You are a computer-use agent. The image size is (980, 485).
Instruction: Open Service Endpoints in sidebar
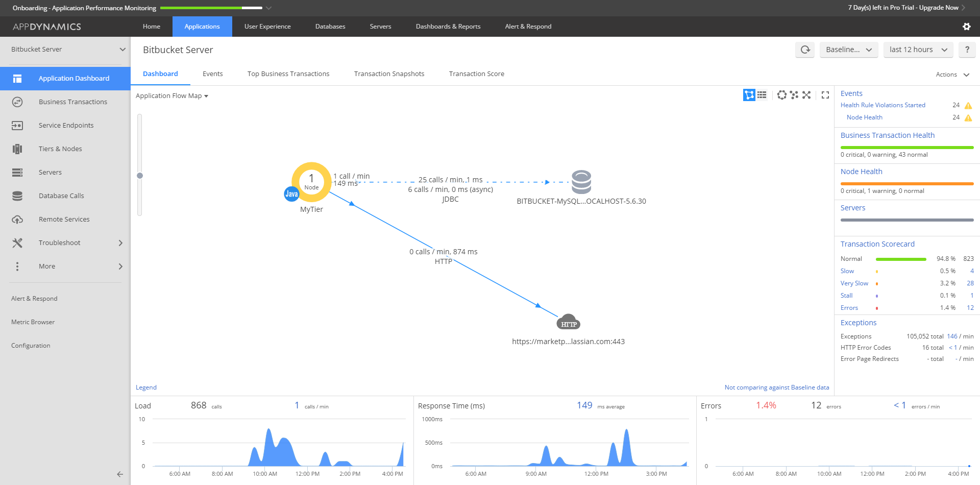pyautogui.click(x=65, y=126)
